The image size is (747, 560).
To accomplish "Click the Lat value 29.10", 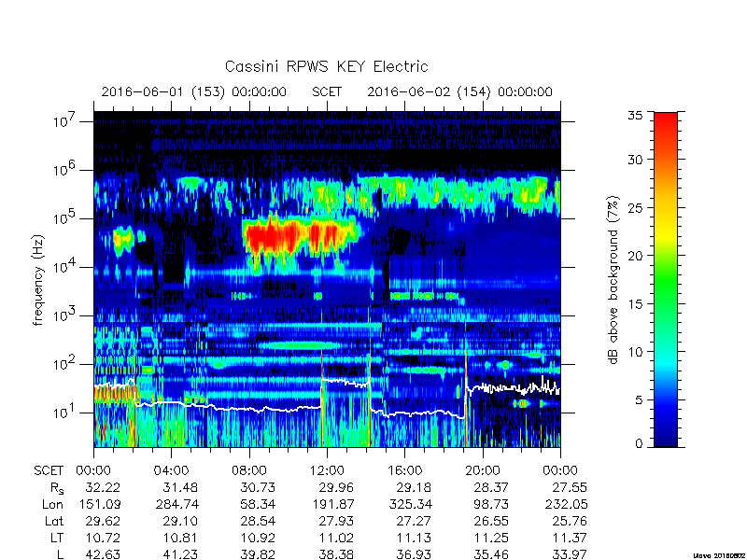I will (x=180, y=522).
